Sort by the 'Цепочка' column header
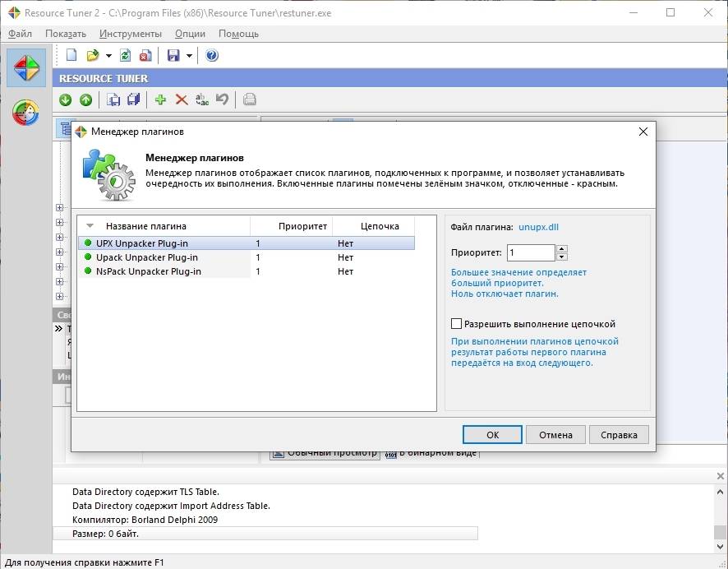728x569 pixels. click(373, 226)
